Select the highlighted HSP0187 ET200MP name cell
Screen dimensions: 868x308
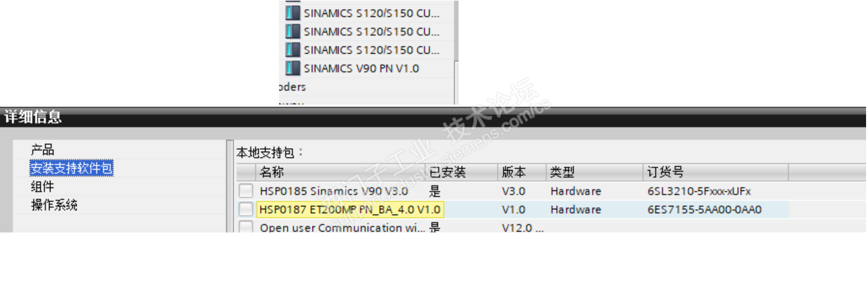coord(350,209)
